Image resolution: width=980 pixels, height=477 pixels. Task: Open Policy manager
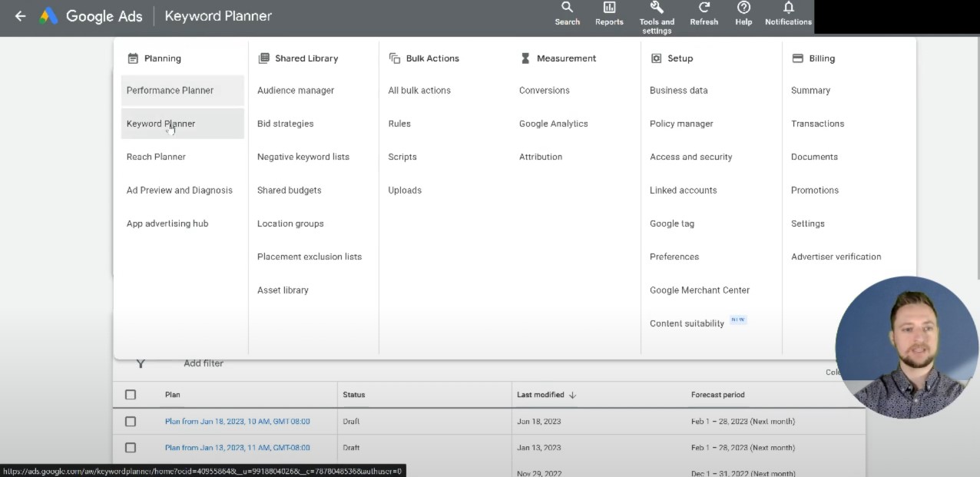(x=681, y=124)
